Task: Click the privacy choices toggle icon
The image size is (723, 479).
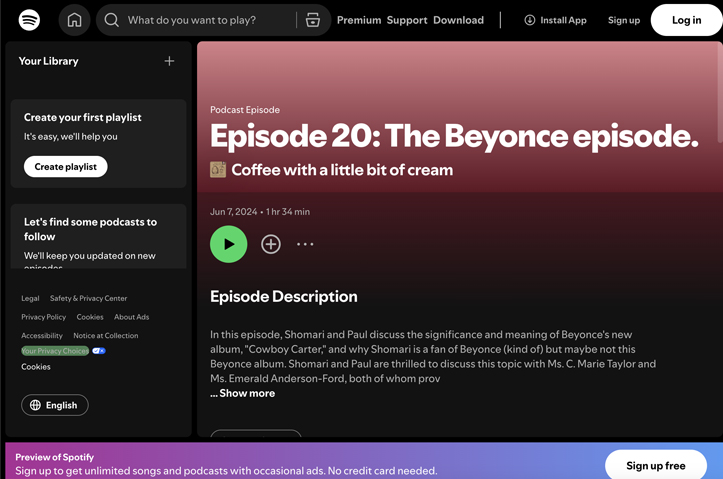Action: (x=99, y=351)
